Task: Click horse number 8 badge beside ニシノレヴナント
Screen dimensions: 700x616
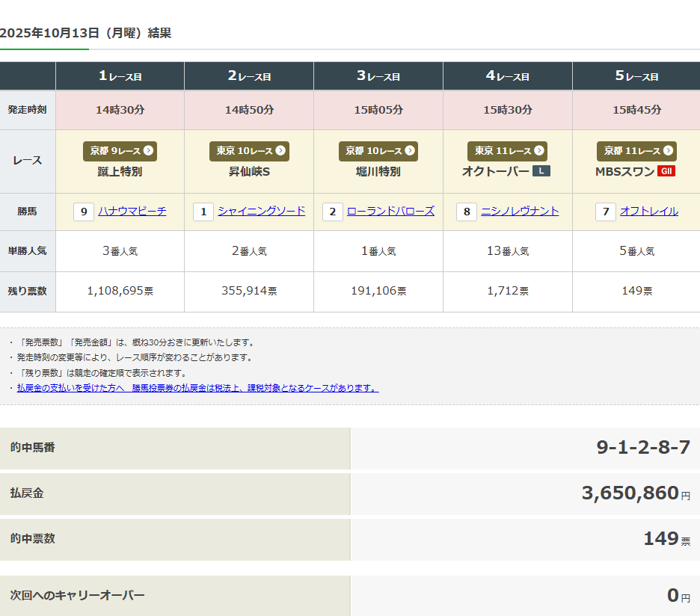Action: point(467,212)
